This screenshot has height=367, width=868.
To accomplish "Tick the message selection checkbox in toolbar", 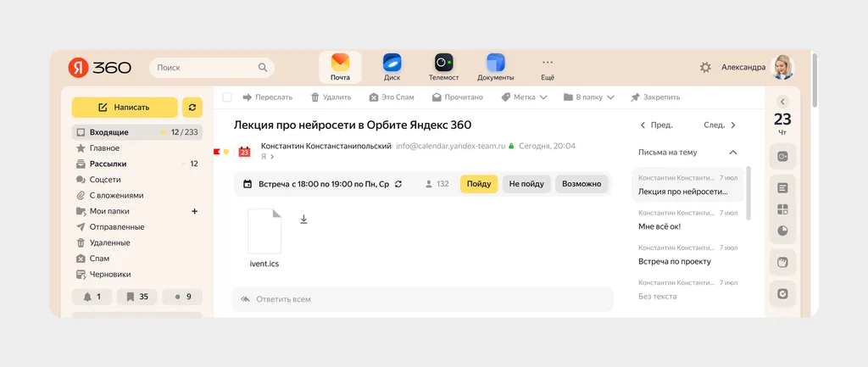I will click(x=227, y=97).
